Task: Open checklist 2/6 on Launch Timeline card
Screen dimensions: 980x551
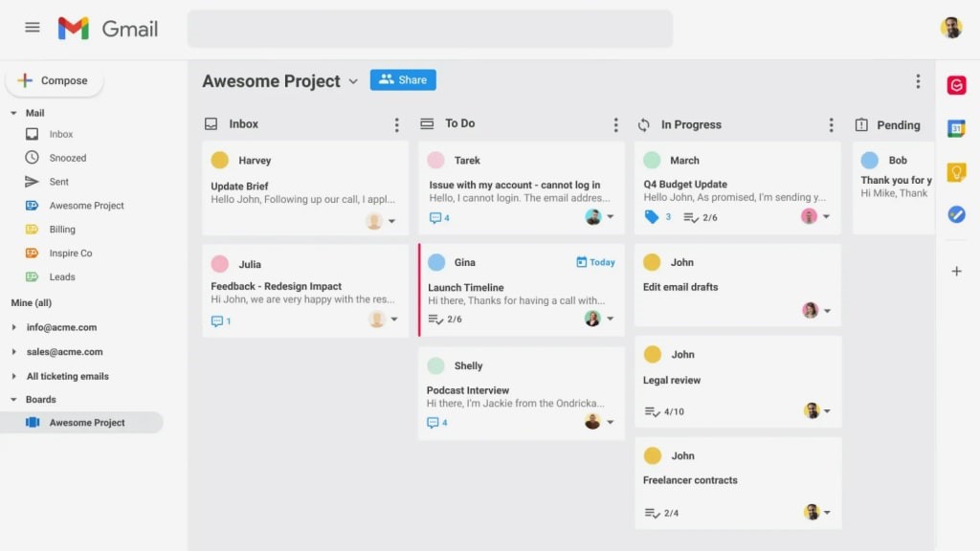Action: pos(445,319)
